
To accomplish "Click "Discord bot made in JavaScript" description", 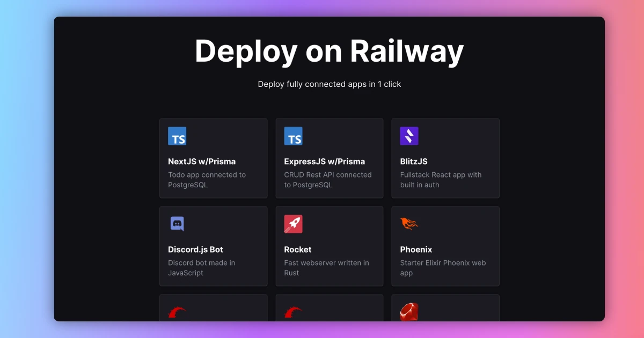I will [x=202, y=268].
